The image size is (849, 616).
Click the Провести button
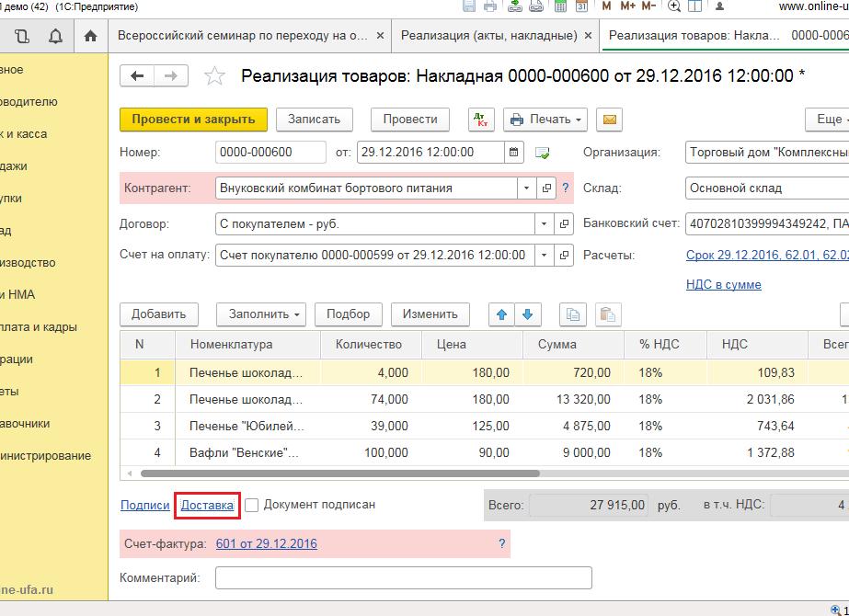click(x=410, y=120)
